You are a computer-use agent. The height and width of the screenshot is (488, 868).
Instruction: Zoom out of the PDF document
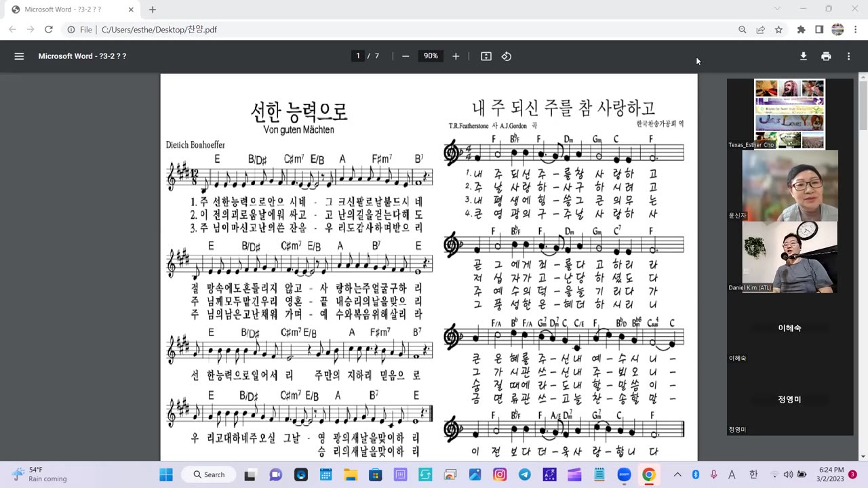coord(406,56)
